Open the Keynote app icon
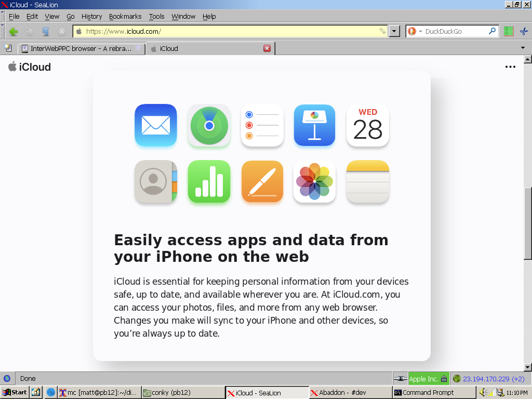Viewport: 532px width, 399px height. pyautogui.click(x=314, y=125)
